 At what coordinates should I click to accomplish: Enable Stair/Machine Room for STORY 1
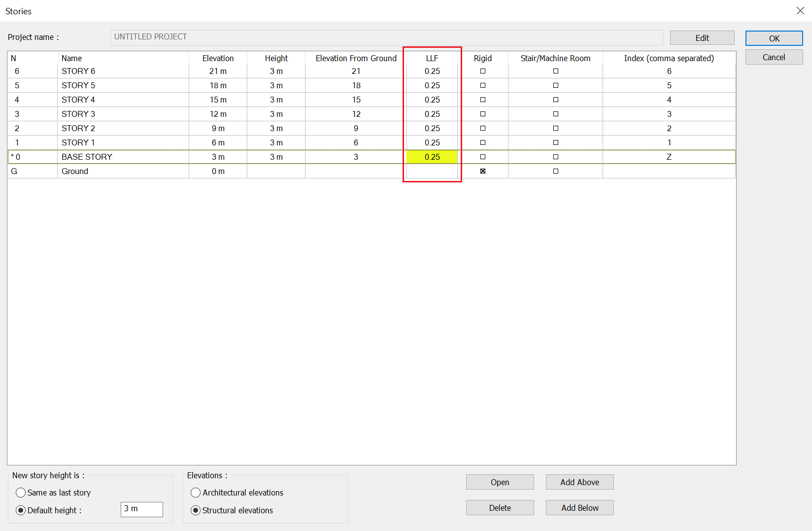pos(555,142)
